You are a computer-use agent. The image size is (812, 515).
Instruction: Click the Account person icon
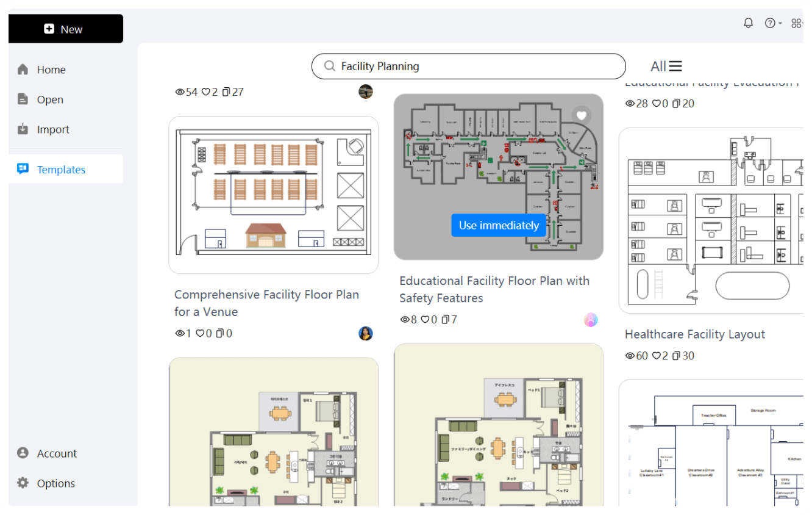[23, 453]
